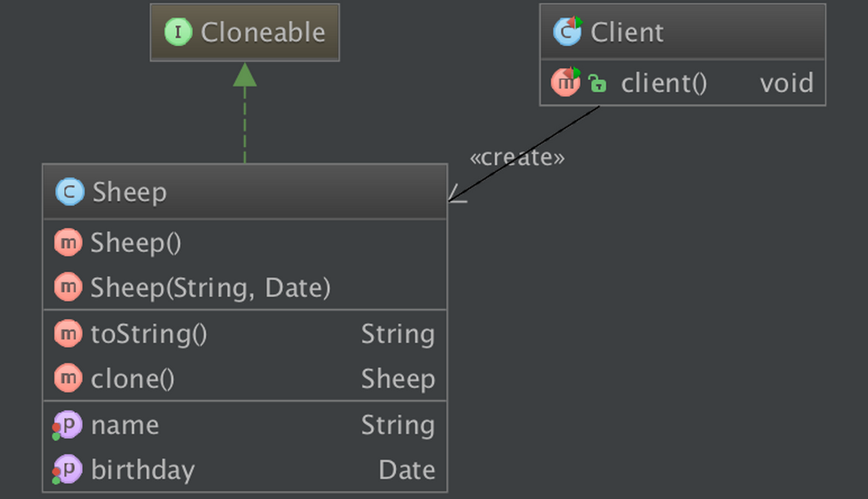
Task: Click the «create» relationship label
Action: [517, 157]
